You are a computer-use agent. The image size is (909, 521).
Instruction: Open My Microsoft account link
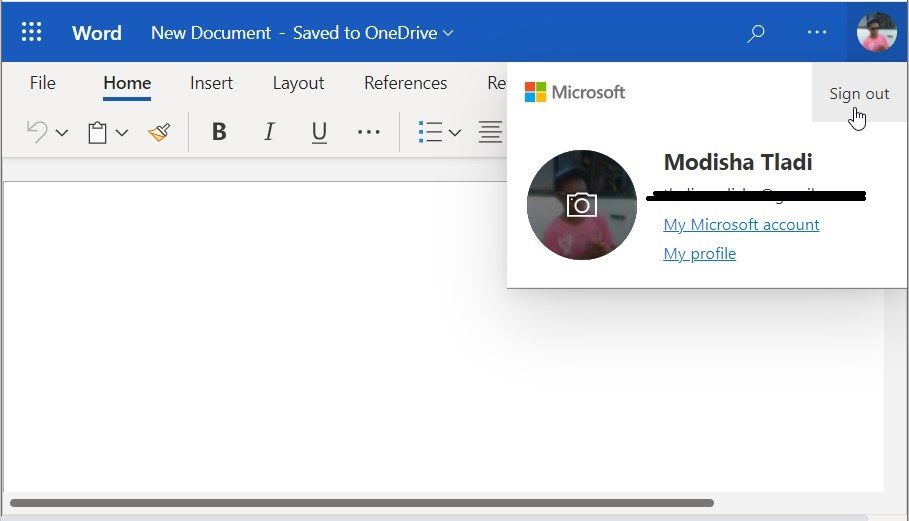(741, 224)
